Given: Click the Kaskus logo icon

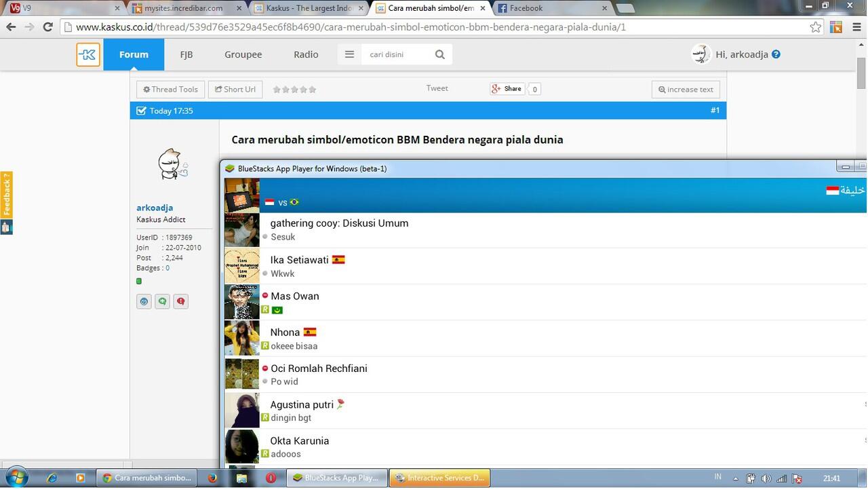Looking at the screenshot, I should 88,54.
